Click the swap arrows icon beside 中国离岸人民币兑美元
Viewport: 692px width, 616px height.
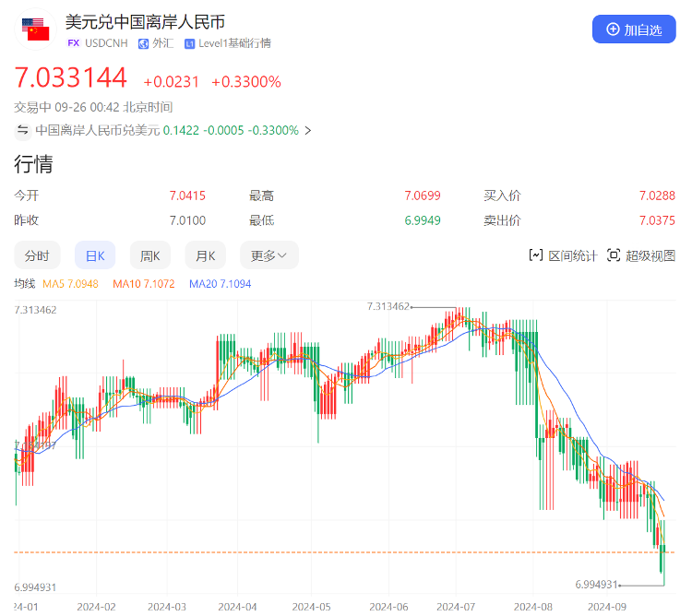pos(22,131)
